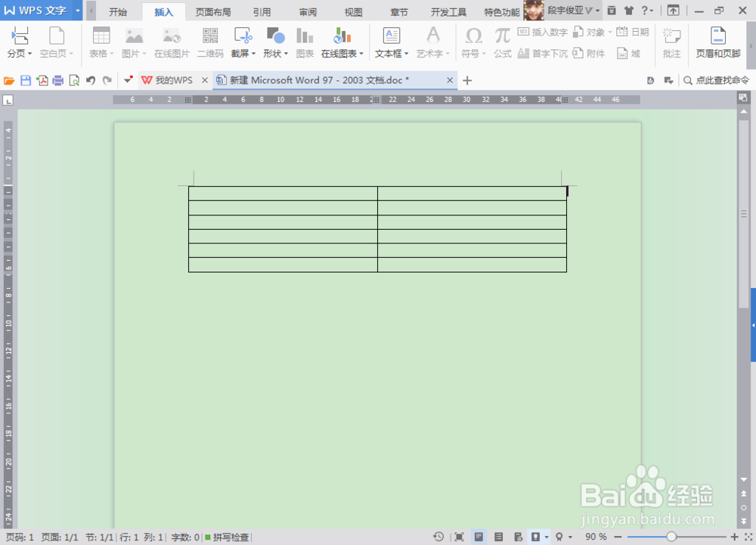Select web layout view in status bar

point(519,537)
